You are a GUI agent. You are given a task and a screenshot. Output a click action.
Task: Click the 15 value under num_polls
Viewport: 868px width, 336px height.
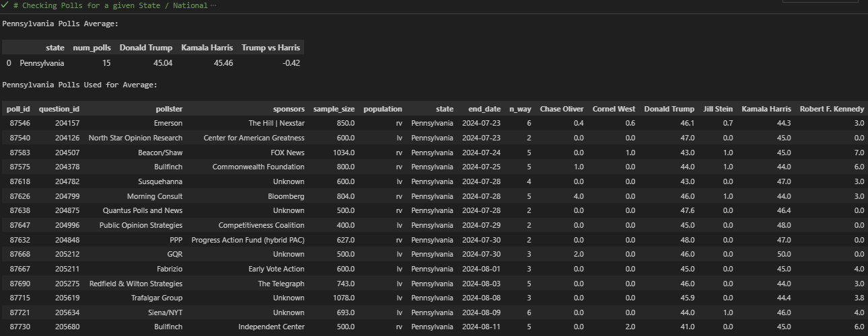[106, 63]
